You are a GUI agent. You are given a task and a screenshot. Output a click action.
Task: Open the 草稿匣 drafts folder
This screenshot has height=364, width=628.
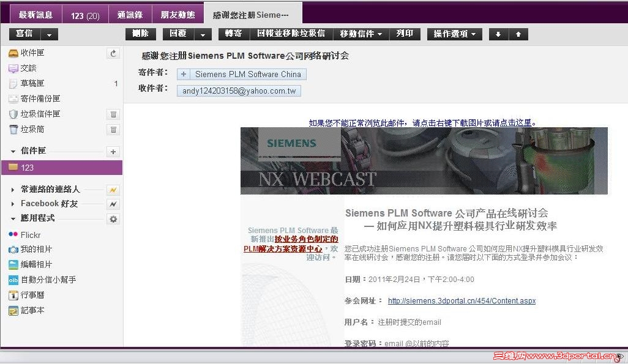tap(26, 83)
